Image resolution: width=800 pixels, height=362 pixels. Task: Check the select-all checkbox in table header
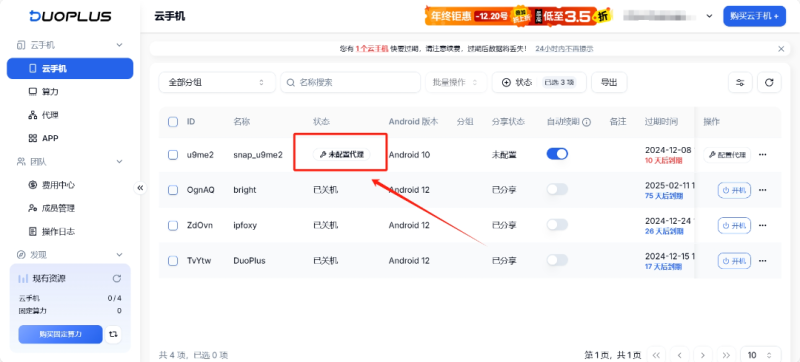pos(173,122)
